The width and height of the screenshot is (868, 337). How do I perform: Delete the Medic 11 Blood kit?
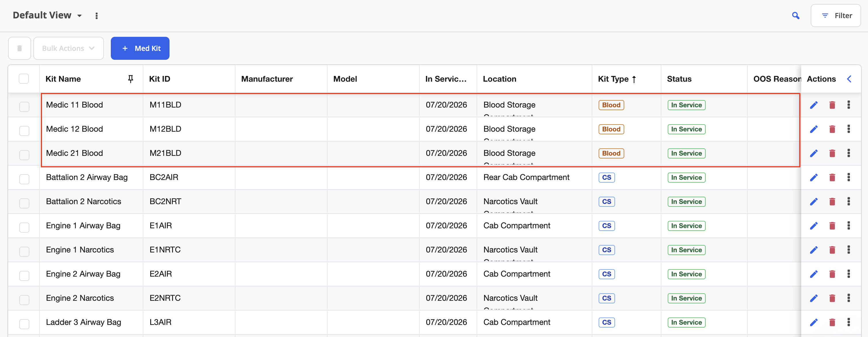832,105
